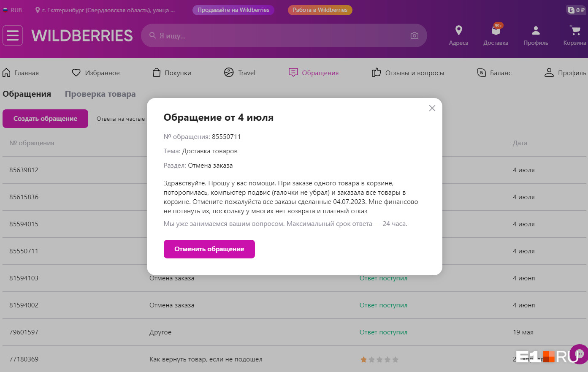Switch to the Проверка товара tab
This screenshot has width=588, height=372.
tap(100, 94)
